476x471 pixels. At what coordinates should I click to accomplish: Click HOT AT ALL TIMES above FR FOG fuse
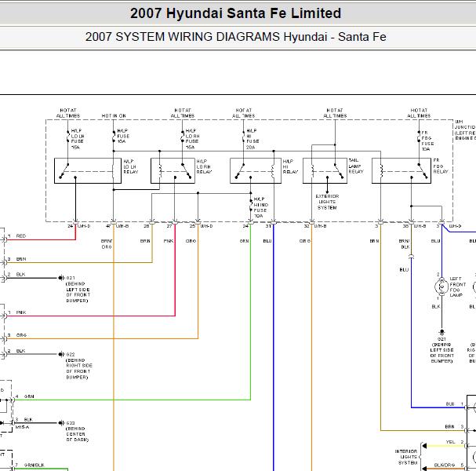click(x=419, y=113)
